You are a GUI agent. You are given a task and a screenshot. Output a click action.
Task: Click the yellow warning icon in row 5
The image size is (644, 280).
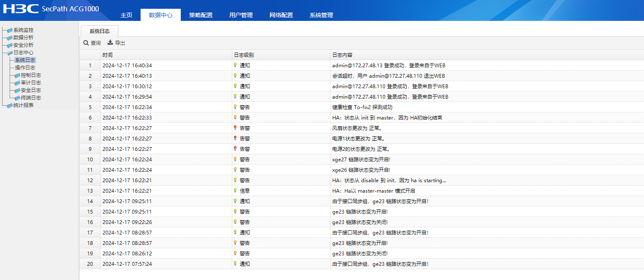coord(235,107)
